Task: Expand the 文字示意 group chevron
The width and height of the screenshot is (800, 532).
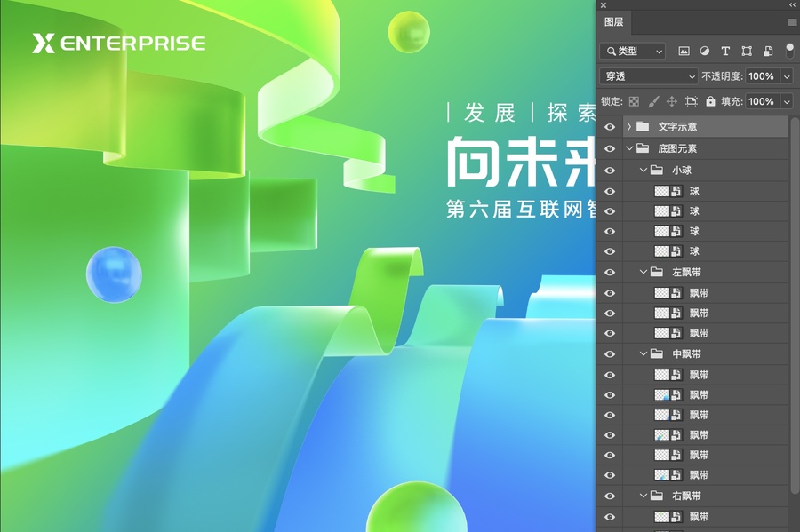Action: pyautogui.click(x=629, y=126)
